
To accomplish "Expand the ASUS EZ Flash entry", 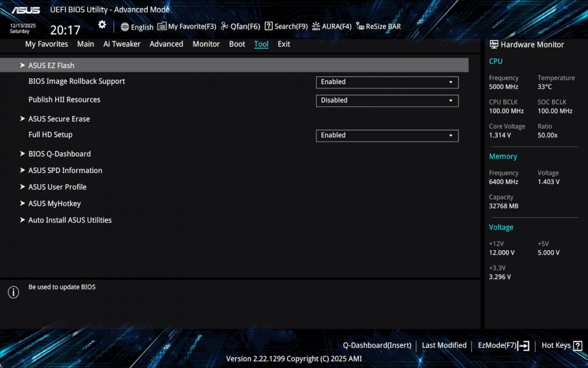I will pos(51,66).
